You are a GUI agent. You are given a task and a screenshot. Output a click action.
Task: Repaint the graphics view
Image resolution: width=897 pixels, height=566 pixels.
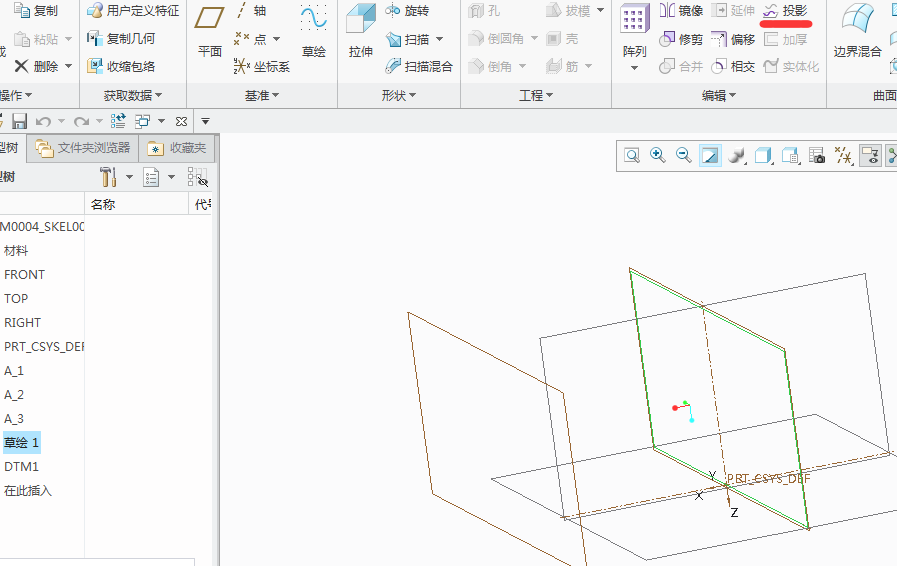click(710, 155)
